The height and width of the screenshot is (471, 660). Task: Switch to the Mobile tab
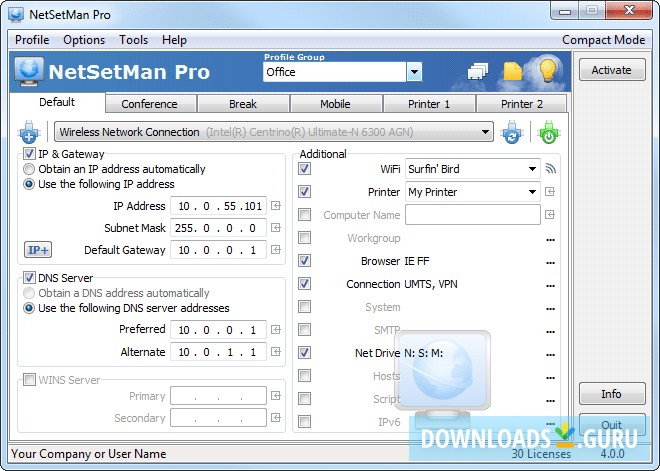coord(335,104)
